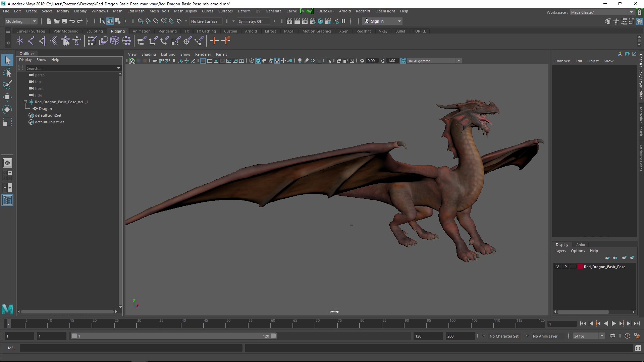This screenshot has height=362, width=644.
Task: Play the animation forwards
Action: click(x=613, y=323)
